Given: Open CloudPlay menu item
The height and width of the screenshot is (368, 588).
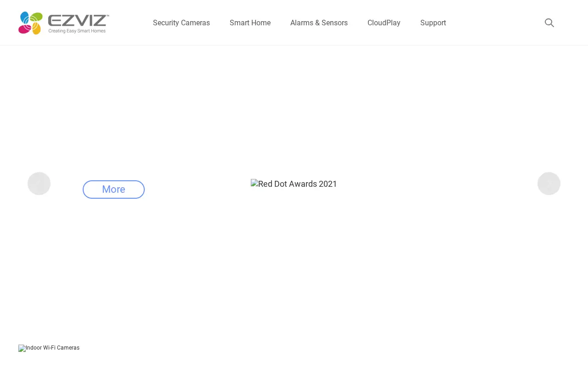Looking at the screenshot, I should pyautogui.click(x=384, y=23).
